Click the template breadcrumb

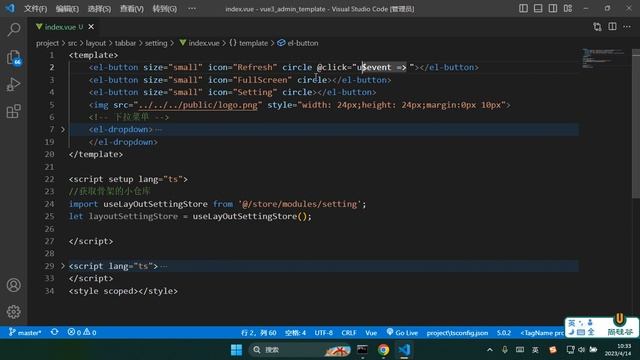249,43
